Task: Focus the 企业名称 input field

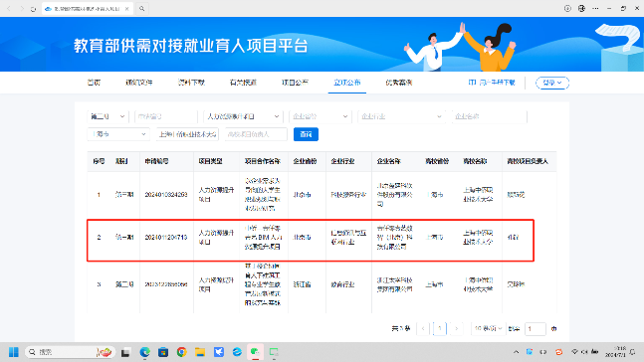Action: pyautogui.click(x=489, y=116)
